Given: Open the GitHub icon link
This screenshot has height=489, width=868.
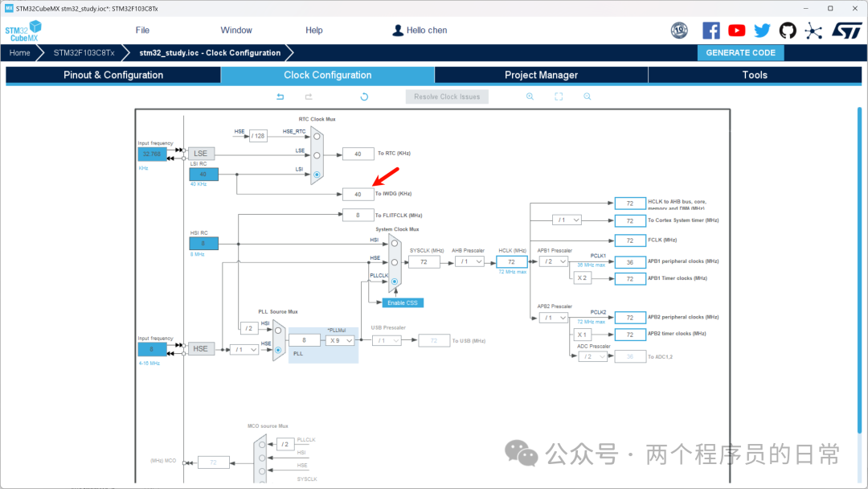Looking at the screenshot, I should tap(788, 31).
